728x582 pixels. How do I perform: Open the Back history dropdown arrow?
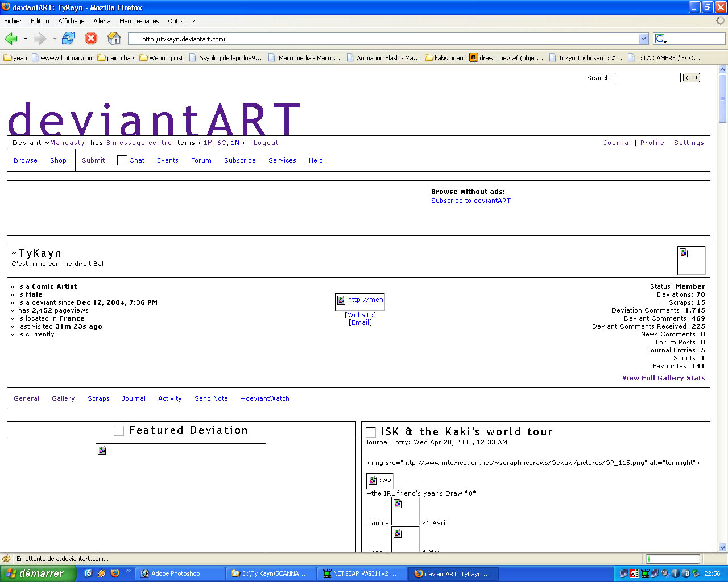26,39
